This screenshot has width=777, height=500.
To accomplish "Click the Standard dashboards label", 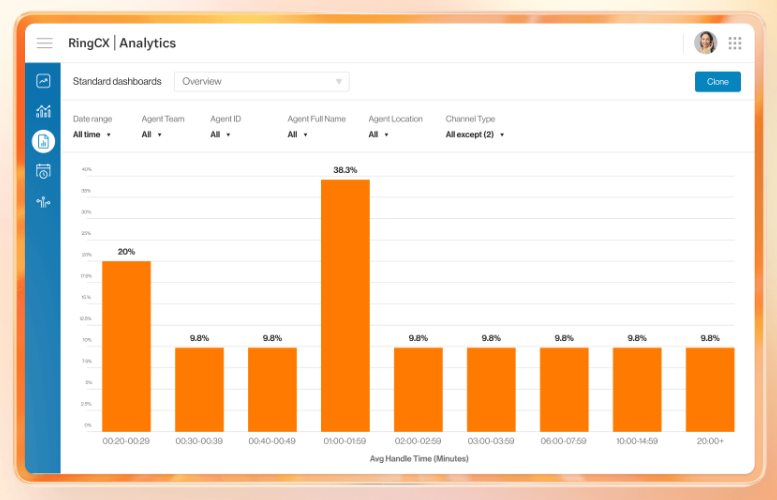I will click(117, 81).
